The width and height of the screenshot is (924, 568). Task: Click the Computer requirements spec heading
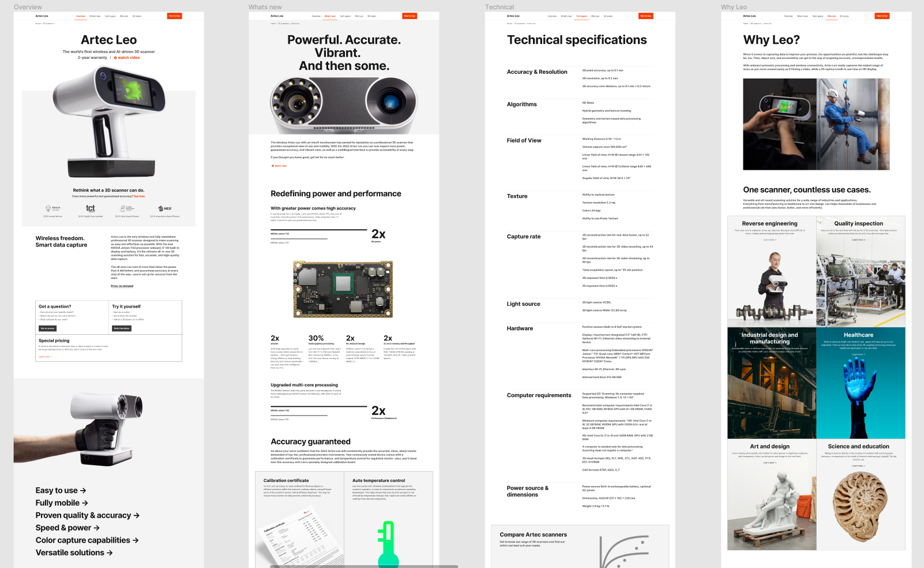pos(539,395)
